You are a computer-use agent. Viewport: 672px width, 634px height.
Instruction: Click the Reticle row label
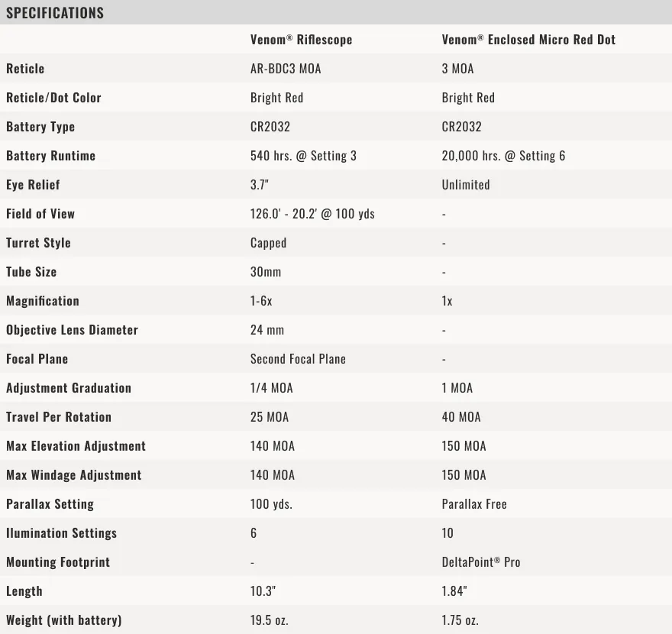(25, 69)
